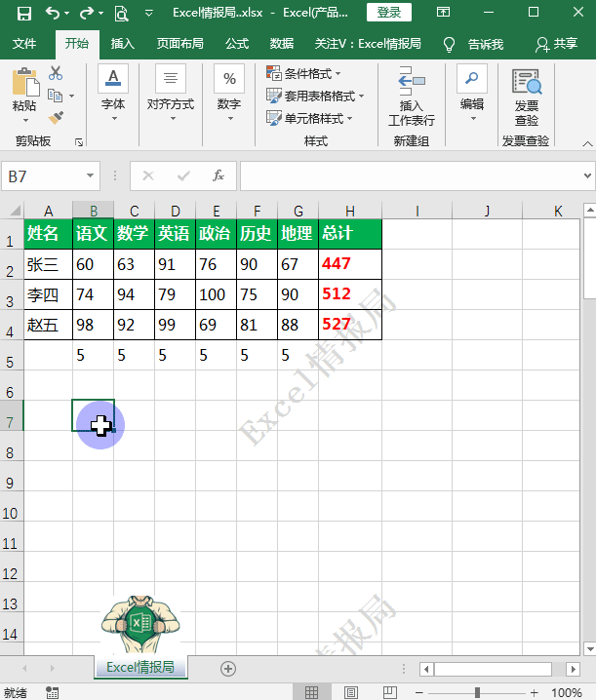
Task: Click the 粘贴 paste clipboard icon
Action: 25,82
